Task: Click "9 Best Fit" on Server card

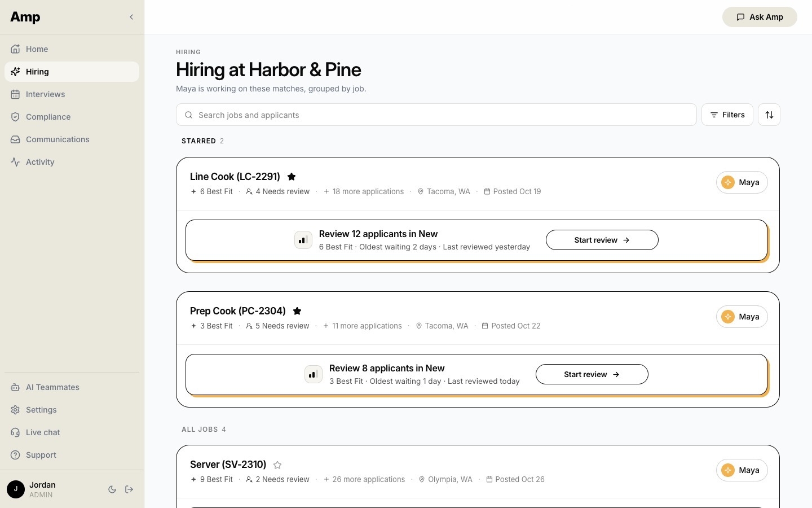Action: click(212, 480)
